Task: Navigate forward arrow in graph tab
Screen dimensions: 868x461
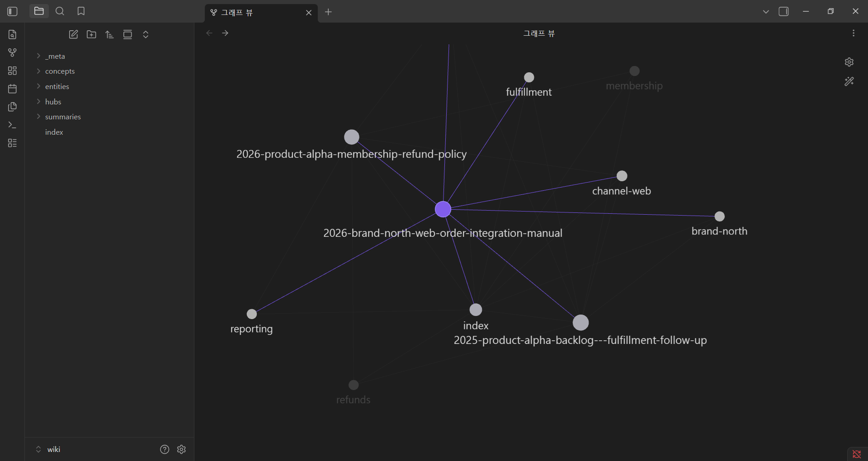Action: [225, 33]
